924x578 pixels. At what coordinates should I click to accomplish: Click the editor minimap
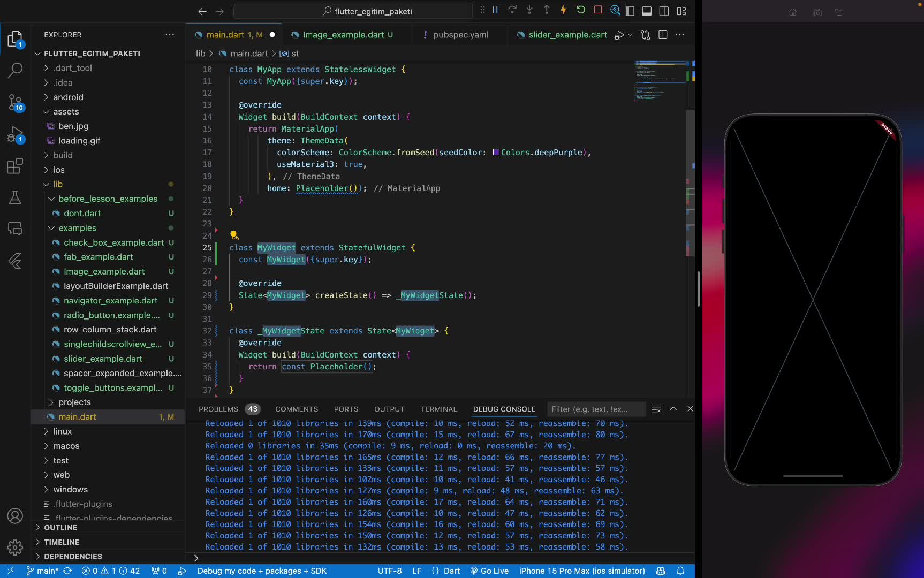tap(660, 80)
